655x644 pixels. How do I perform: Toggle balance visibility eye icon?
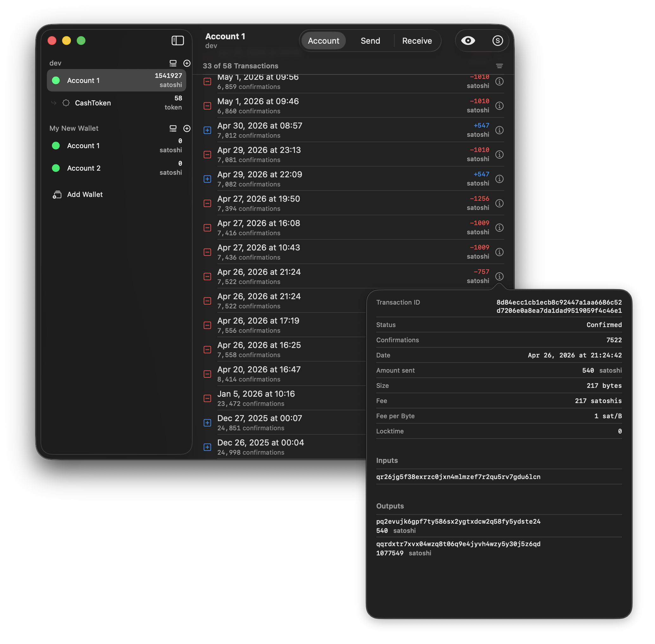(x=468, y=41)
